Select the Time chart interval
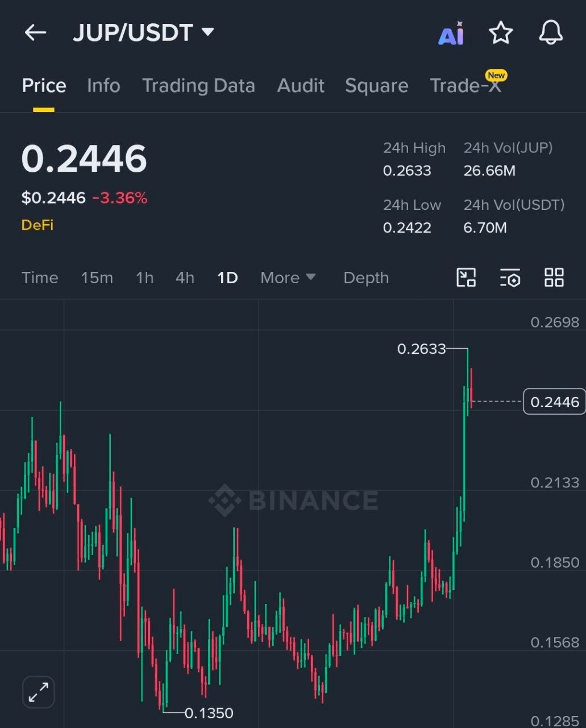The width and height of the screenshot is (586, 728). click(40, 278)
